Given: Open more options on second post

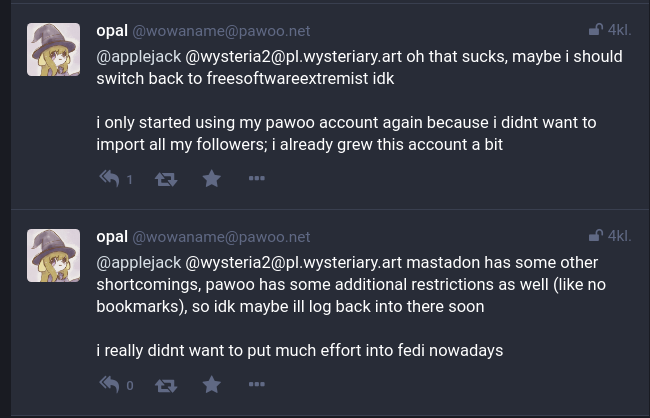Looking at the screenshot, I should click(256, 384).
